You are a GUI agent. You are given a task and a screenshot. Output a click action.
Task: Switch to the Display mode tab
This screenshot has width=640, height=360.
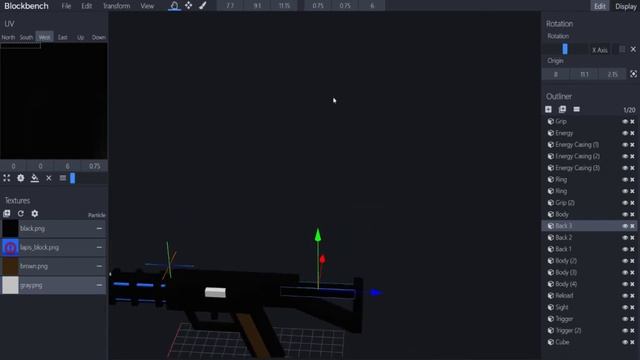pos(625,6)
